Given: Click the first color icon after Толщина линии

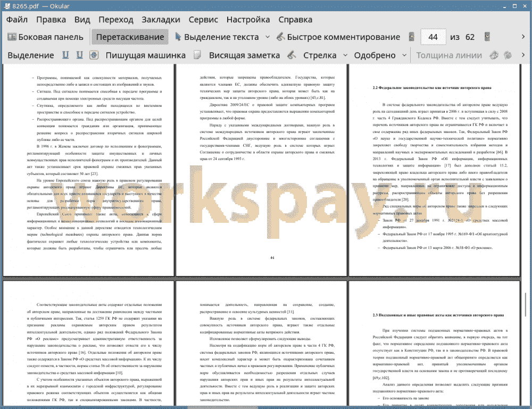Looking at the screenshot, I should click(x=494, y=55).
